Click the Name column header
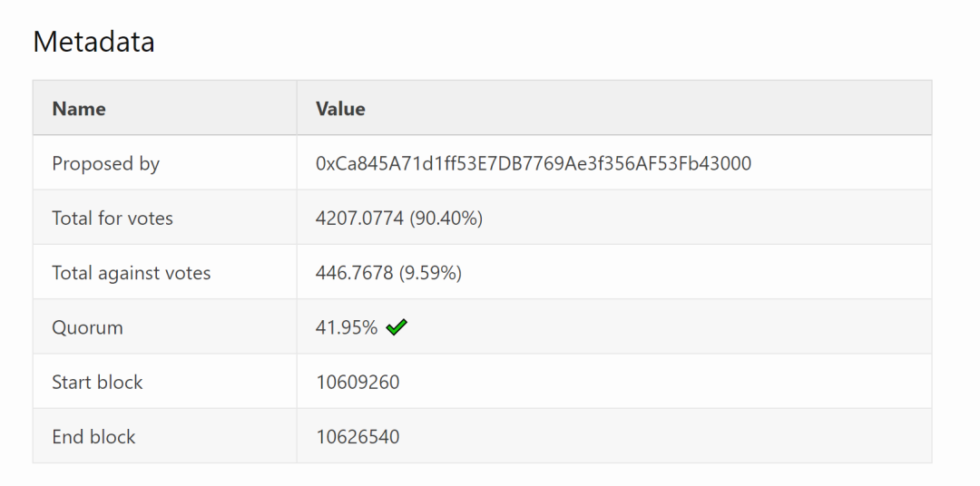Screen dimensions: 980x486 [x=79, y=109]
